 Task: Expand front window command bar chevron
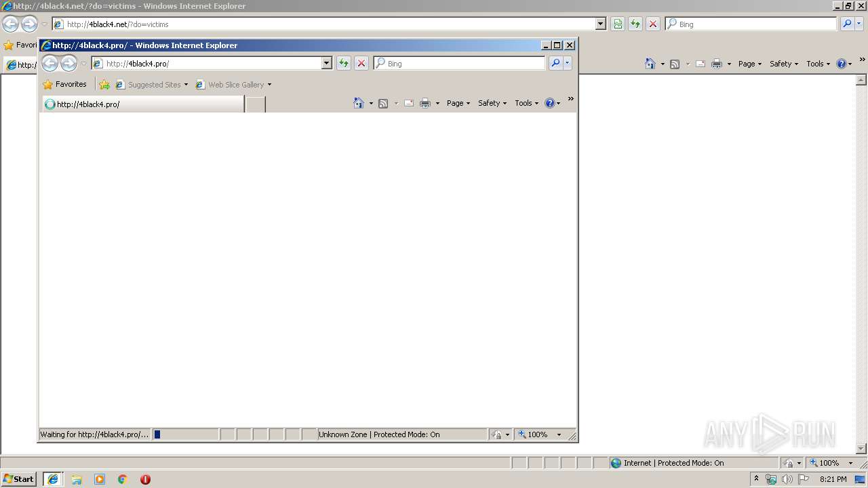click(571, 99)
